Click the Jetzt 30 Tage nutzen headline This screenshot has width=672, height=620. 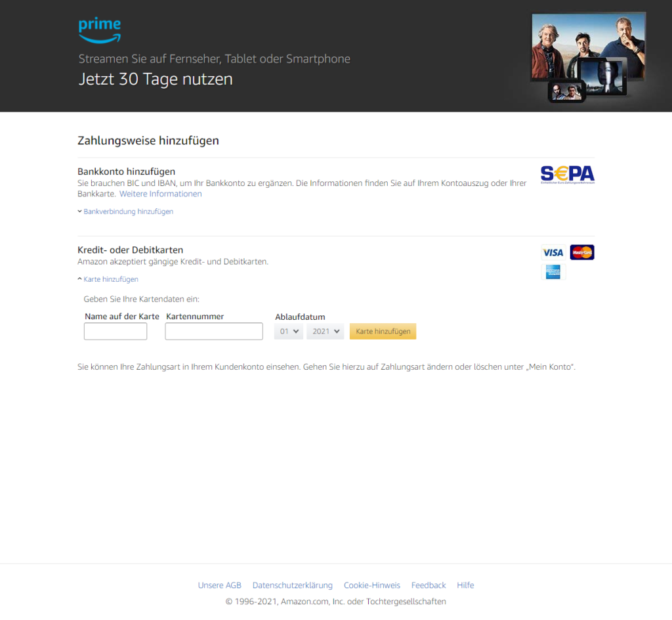pyautogui.click(x=156, y=79)
